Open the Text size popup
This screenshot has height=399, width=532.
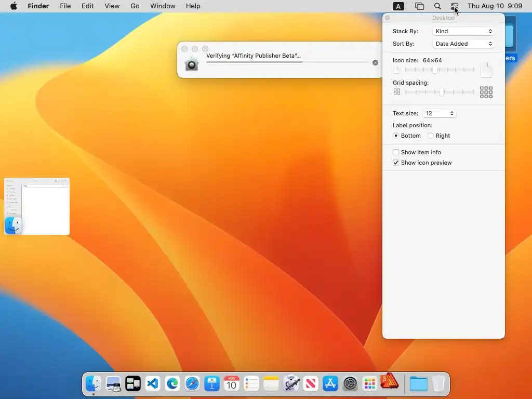[x=440, y=113]
